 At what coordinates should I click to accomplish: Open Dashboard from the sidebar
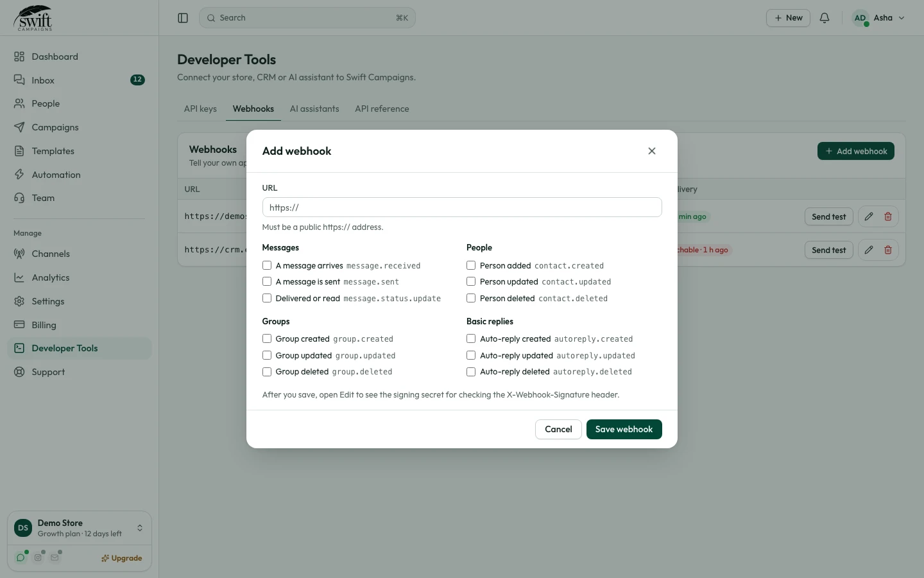click(80, 57)
